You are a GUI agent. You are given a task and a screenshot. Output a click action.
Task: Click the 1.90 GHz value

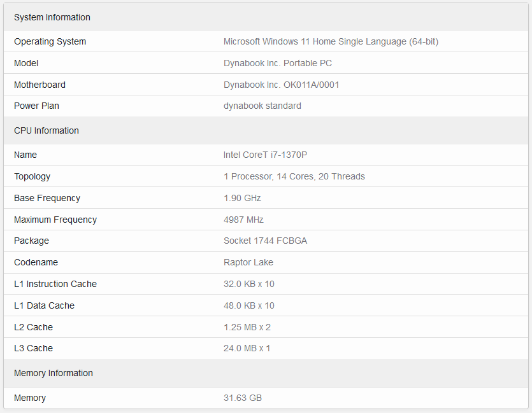(x=242, y=198)
